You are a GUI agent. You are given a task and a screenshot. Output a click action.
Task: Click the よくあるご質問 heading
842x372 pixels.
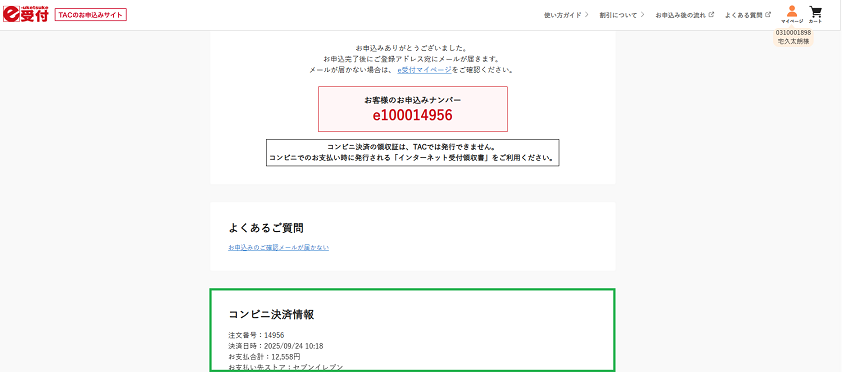[x=266, y=228]
